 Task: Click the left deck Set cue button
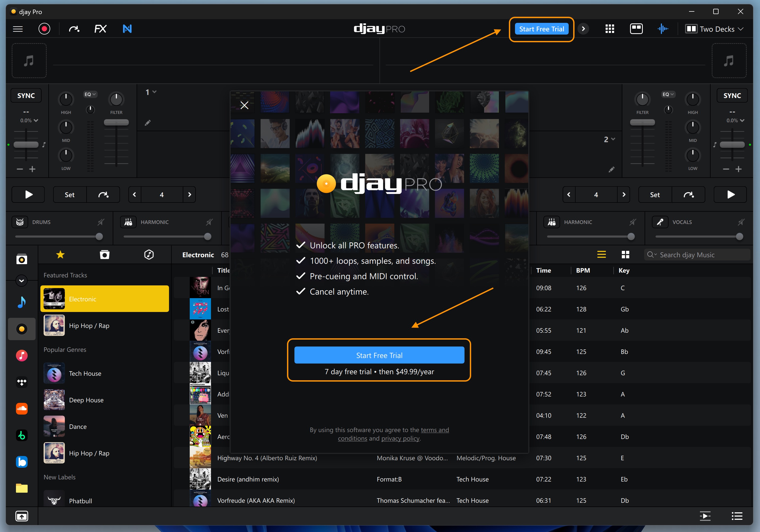pos(70,195)
